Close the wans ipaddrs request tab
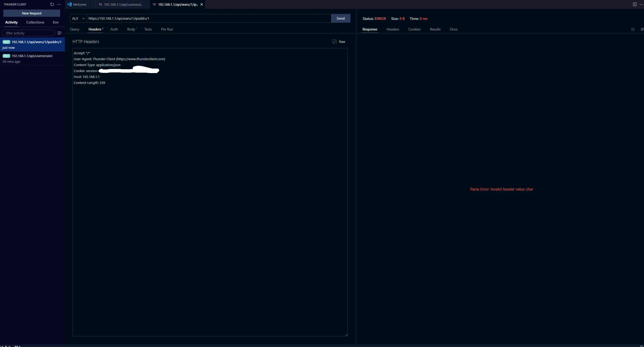The width and height of the screenshot is (644, 347). coord(202,4)
